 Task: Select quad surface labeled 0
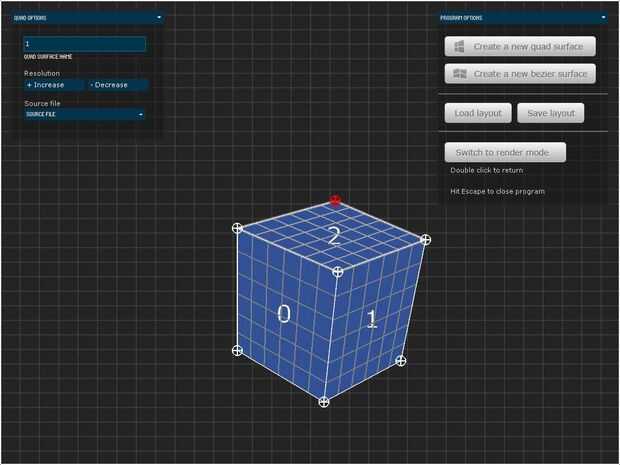click(x=284, y=314)
